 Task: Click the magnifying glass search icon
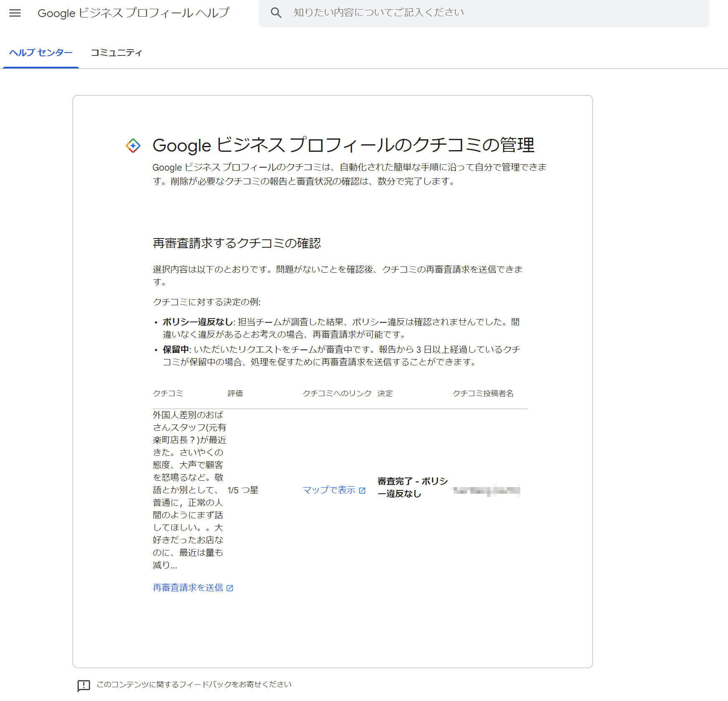(x=276, y=13)
